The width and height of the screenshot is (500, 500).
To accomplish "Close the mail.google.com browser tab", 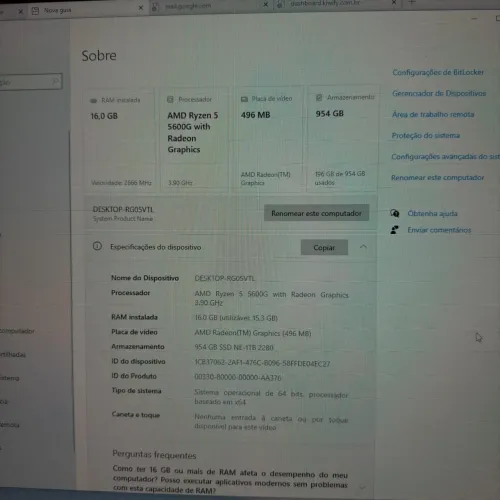I will point(266,4).
